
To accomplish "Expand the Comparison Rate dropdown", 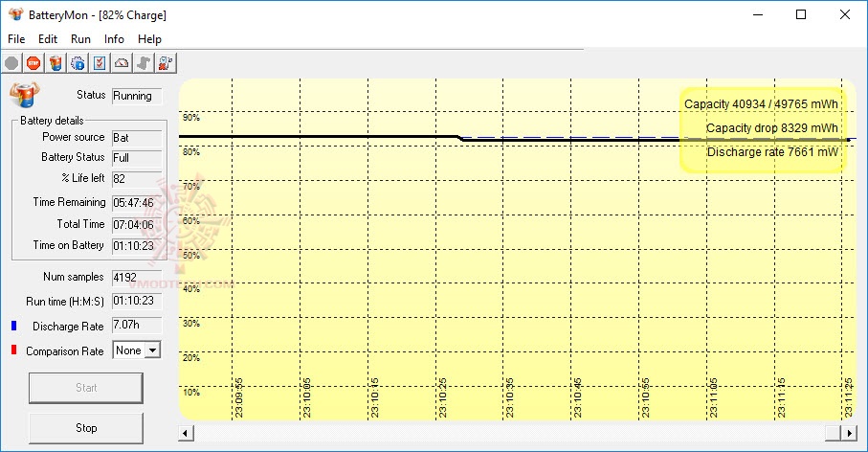I will click(152, 350).
